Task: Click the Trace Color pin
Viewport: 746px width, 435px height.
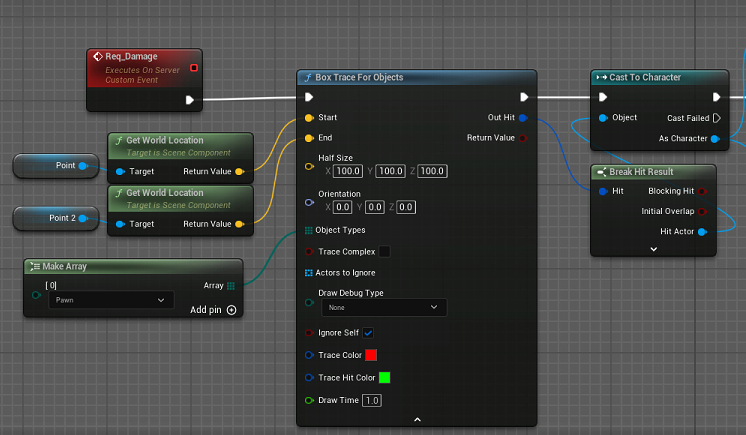Action: click(x=309, y=355)
